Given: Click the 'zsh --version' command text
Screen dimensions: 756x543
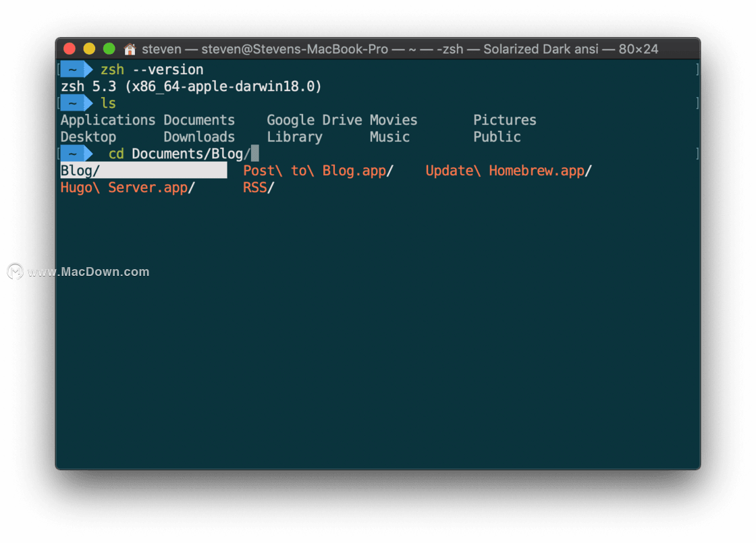Looking at the screenshot, I should 152,69.
